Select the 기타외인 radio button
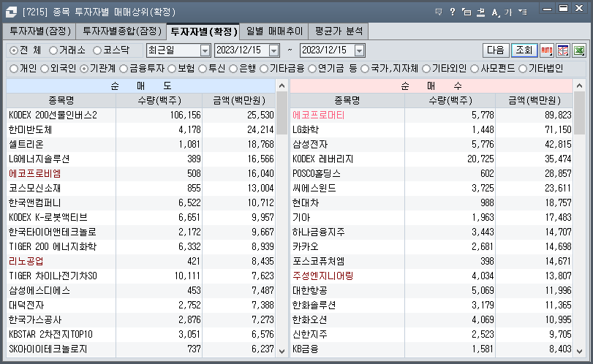This screenshot has width=593, height=364. point(426,69)
